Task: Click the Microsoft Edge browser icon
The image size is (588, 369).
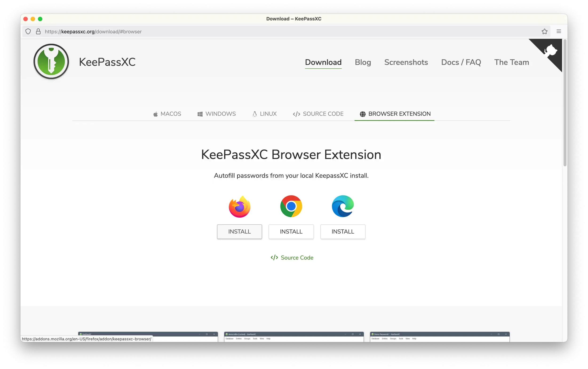Action: [x=343, y=206]
